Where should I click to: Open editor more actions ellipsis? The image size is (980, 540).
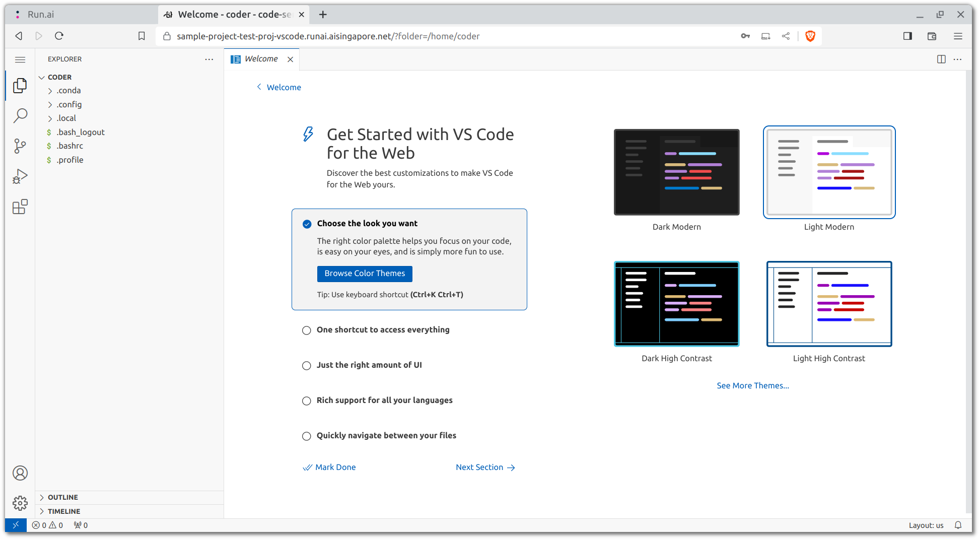tap(958, 59)
